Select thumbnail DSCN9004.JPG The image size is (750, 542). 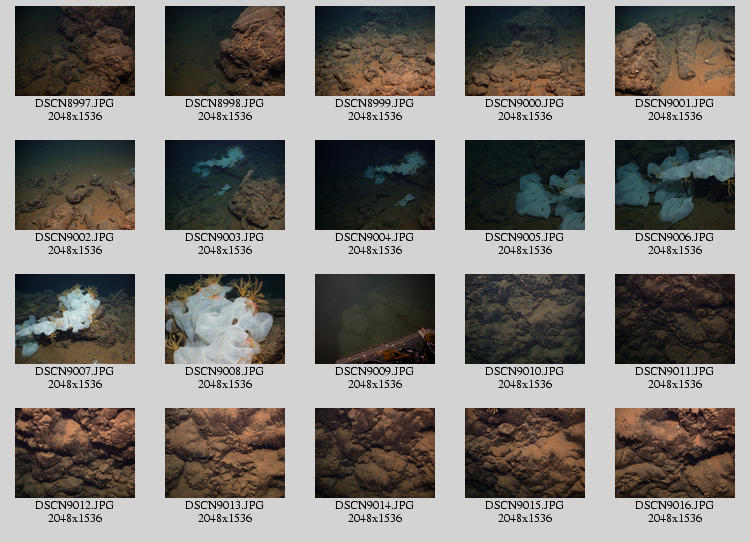(x=375, y=185)
